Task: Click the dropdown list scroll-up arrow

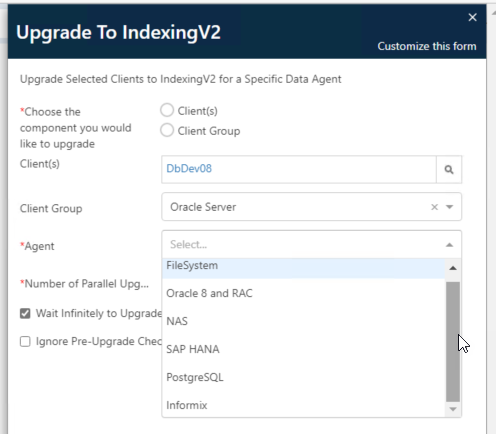Action: (453, 268)
